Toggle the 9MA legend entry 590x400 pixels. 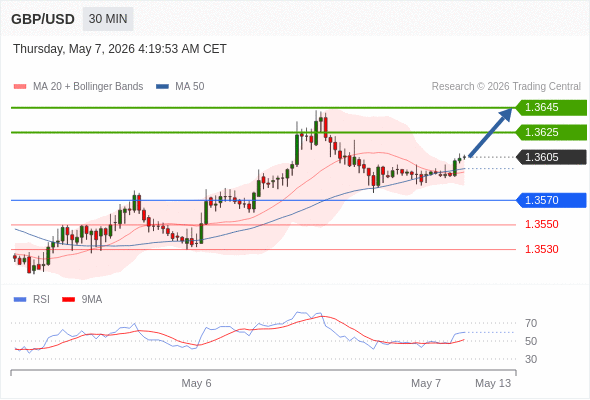coord(82,300)
